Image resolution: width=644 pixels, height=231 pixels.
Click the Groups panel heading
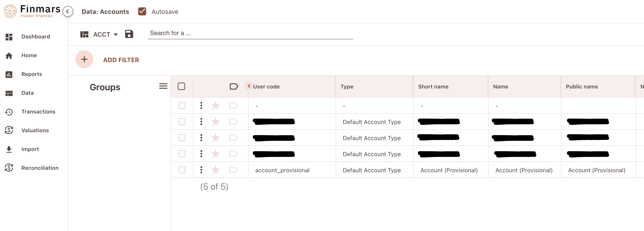(105, 87)
